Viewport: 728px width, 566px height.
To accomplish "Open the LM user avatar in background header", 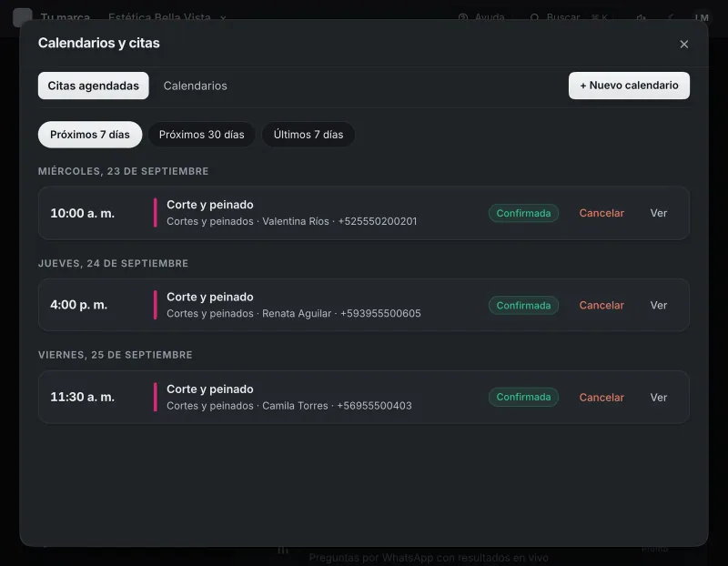I will (x=702, y=17).
